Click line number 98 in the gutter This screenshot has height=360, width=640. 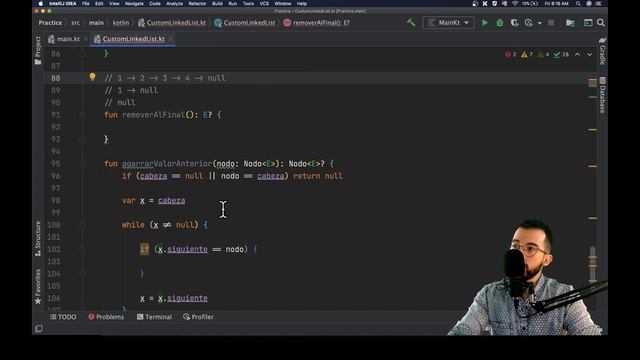pyautogui.click(x=56, y=200)
